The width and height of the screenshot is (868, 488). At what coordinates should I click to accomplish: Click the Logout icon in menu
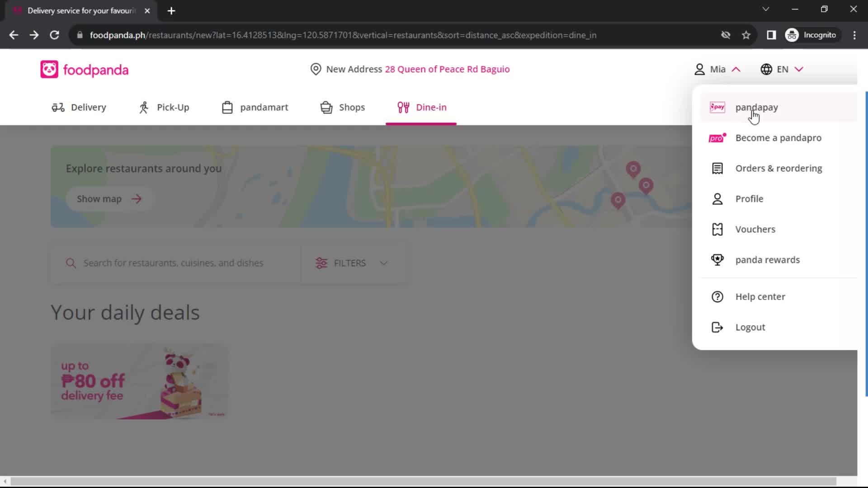717,327
